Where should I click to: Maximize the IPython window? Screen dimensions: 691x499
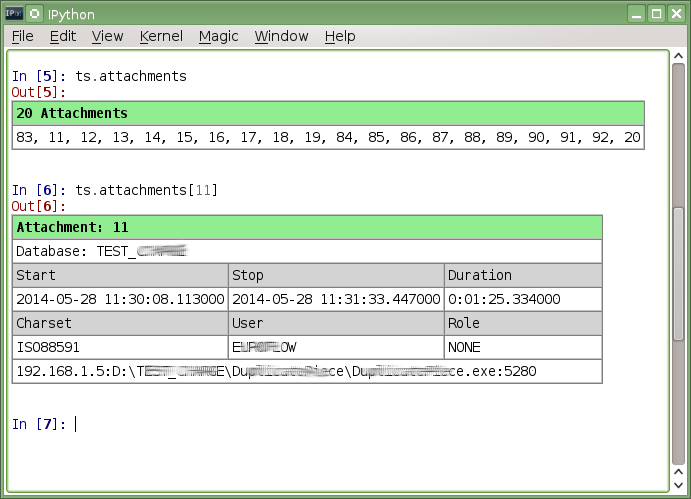pos(656,14)
